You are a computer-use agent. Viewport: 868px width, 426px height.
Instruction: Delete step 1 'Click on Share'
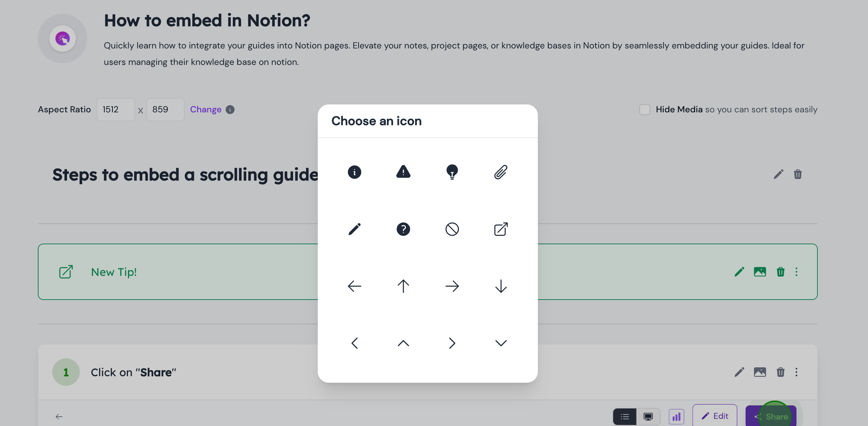pos(781,372)
